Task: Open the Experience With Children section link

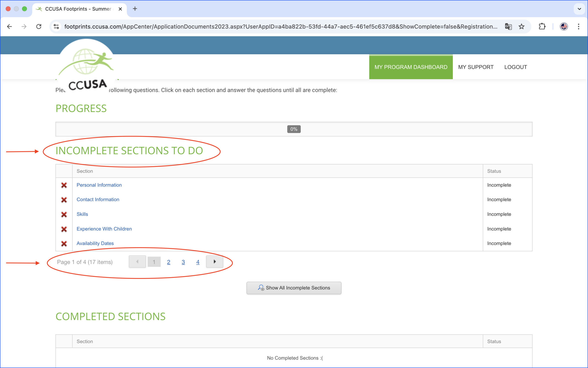Action: pyautogui.click(x=104, y=229)
